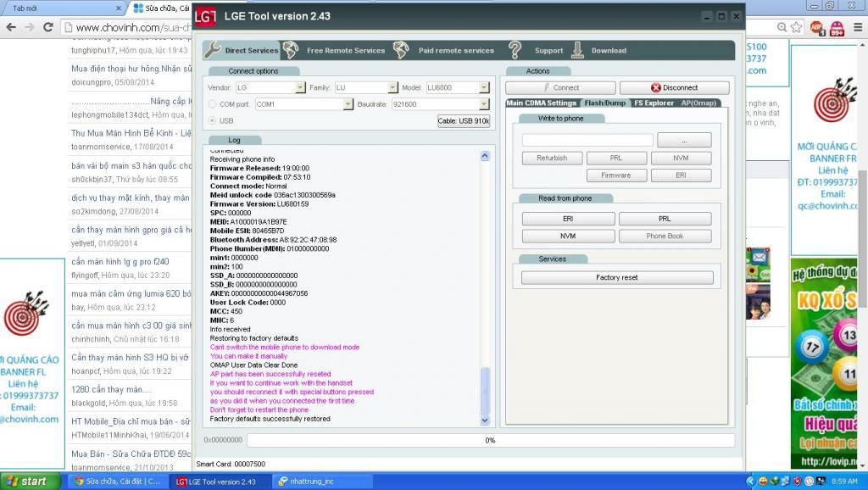Open Model dropdown LU6800
This screenshot has height=490, width=868.
tap(484, 87)
